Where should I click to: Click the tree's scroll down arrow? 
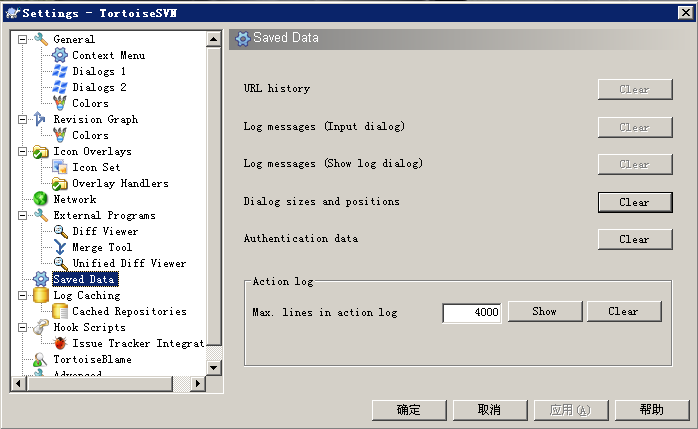click(x=214, y=368)
